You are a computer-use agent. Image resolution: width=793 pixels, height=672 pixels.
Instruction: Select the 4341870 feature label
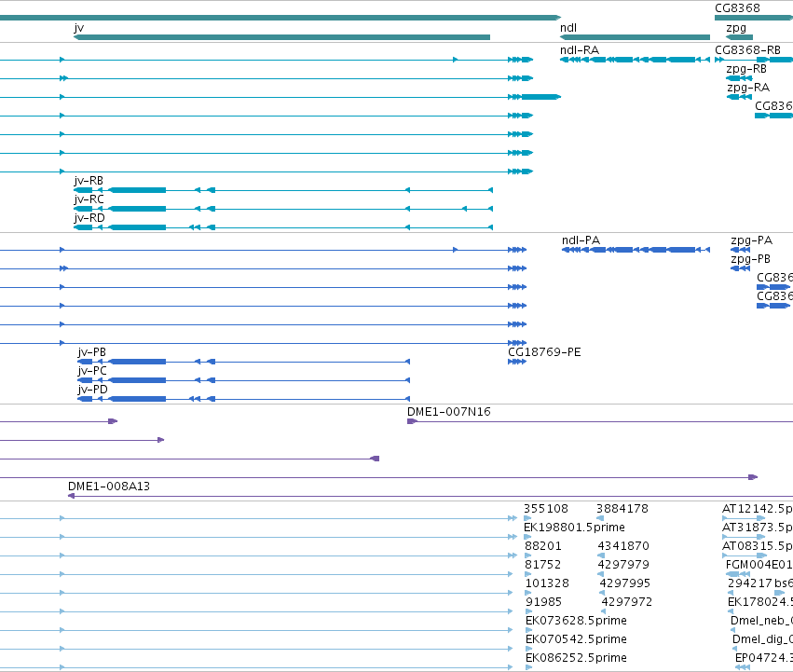click(x=623, y=546)
